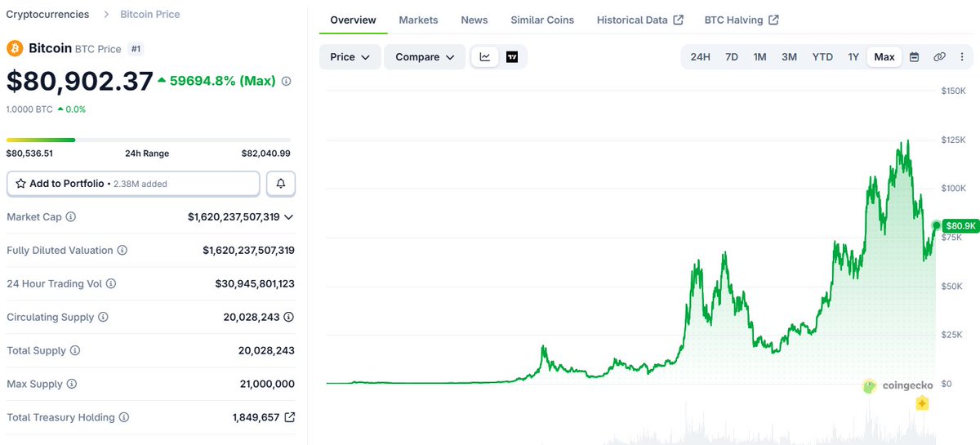The width and height of the screenshot is (980, 445).
Task: Click the green current price dot on chart
Action: (936, 225)
